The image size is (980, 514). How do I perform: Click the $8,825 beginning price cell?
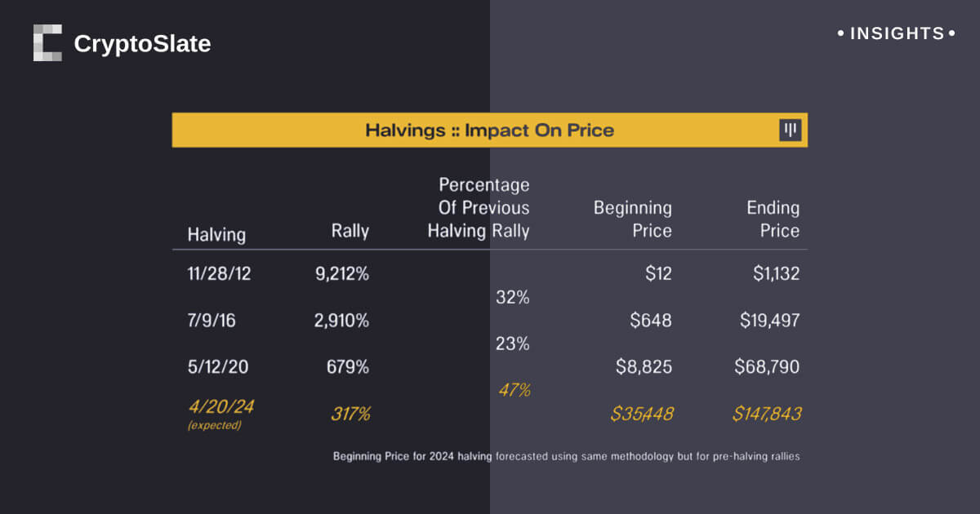point(644,367)
